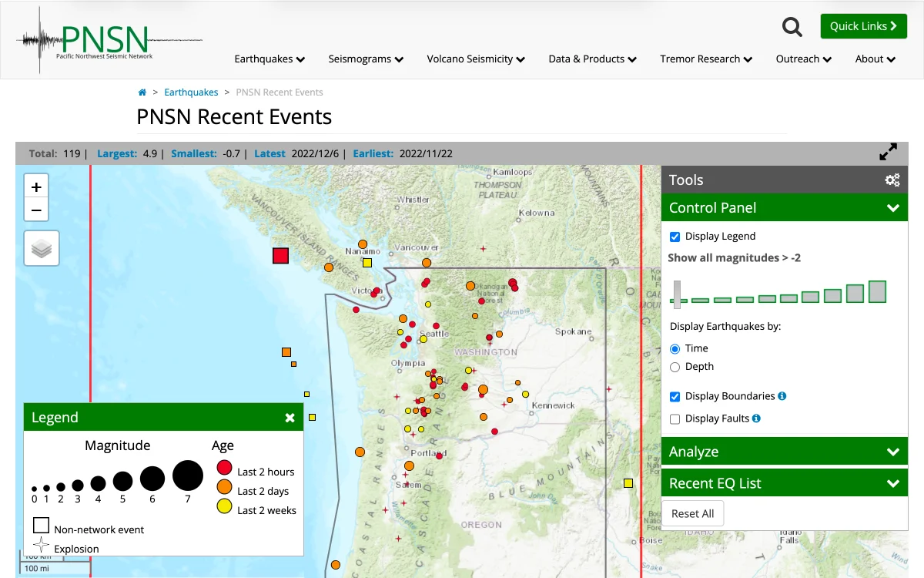Click the yellow circle event near Seattle
This screenshot has height=578, width=924.
point(423,339)
